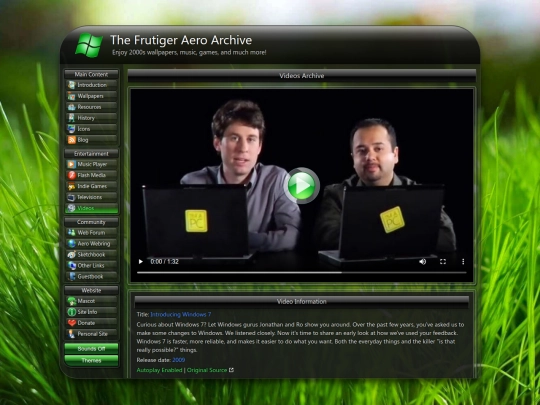Click The Frutiger Aero Archive site title
Screen dimensions: 540x405
coord(181,40)
